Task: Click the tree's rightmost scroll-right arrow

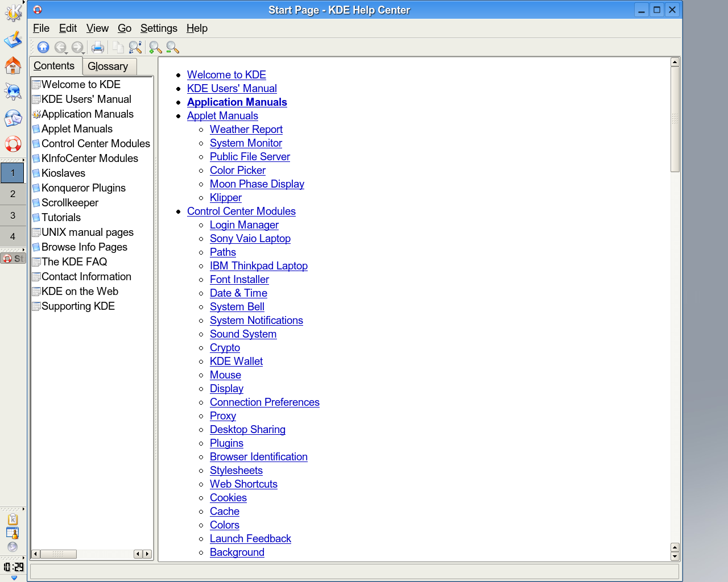Action: [147, 554]
